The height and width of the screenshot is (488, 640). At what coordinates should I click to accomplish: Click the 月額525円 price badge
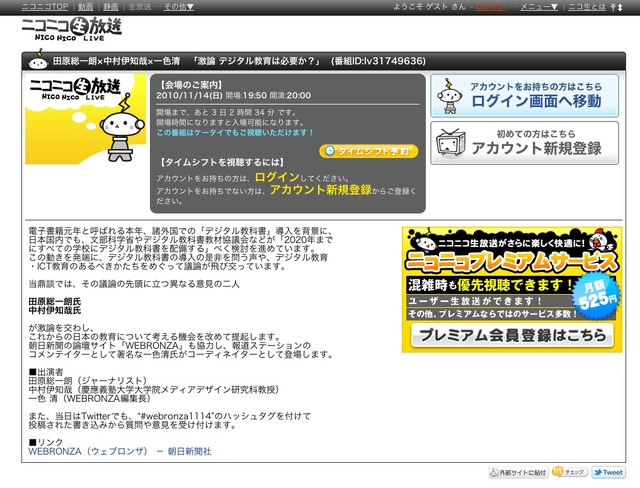596,296
